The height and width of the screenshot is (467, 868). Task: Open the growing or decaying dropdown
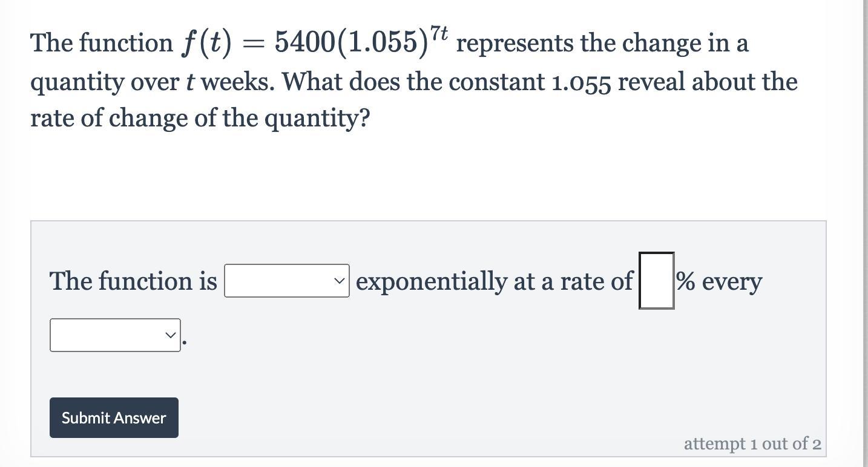286,281
